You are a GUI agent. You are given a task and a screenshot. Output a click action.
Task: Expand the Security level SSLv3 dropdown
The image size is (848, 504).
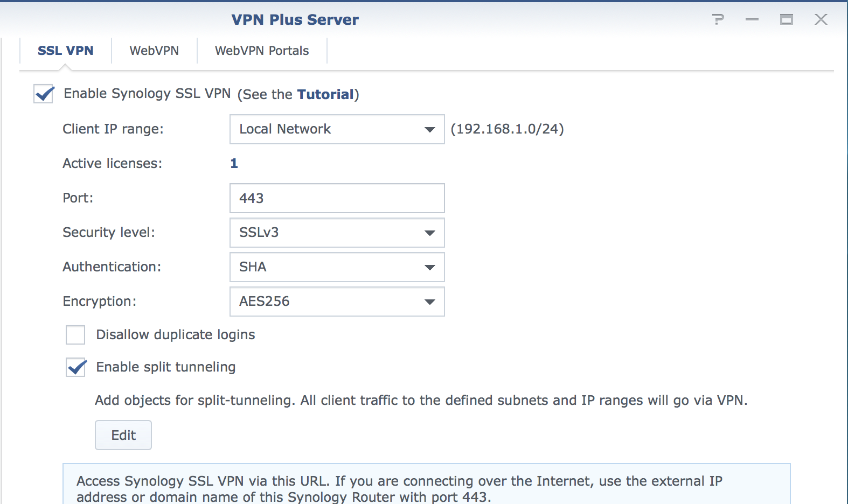point(337,233)
